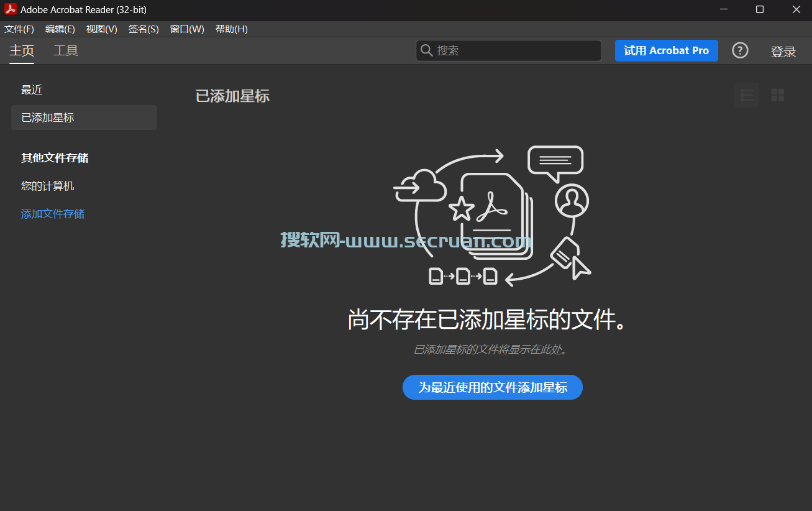Maximize the Acrobat Reader window
This screenshot has height=511, width=812.
click(760, 9)
